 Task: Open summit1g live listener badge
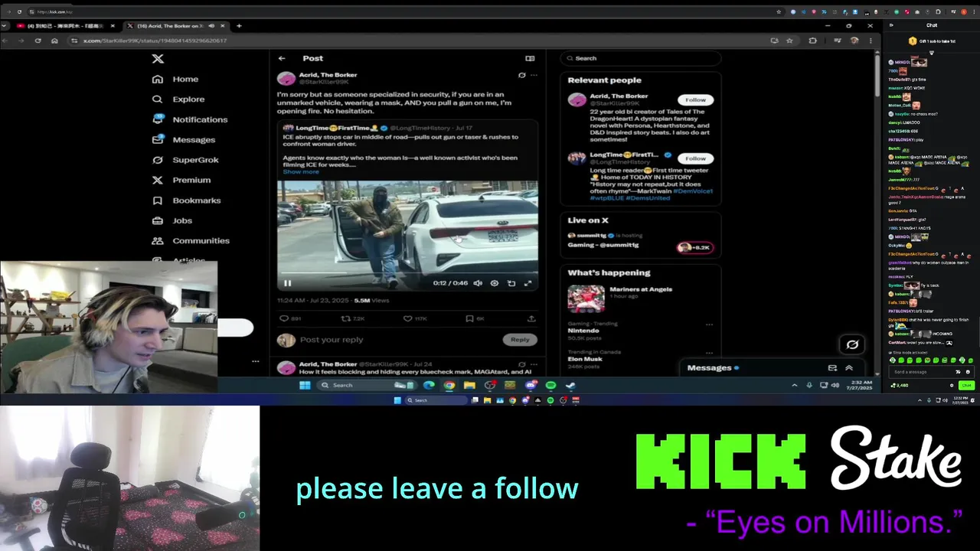695,247
